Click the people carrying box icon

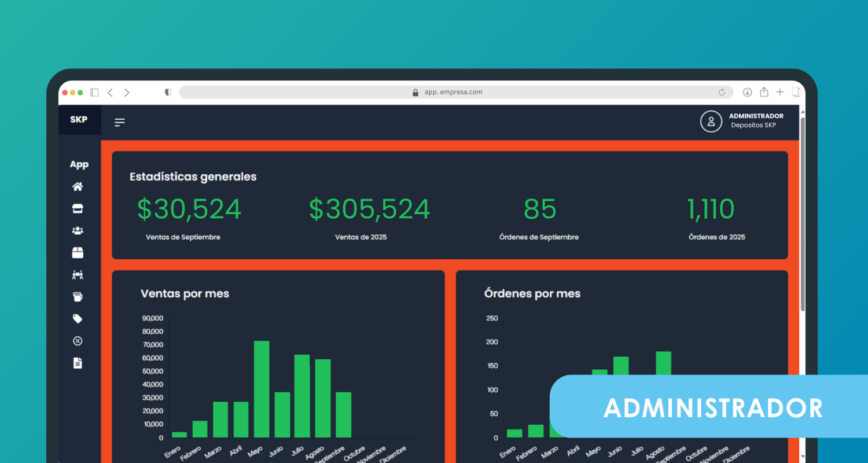tap(78, 274)
